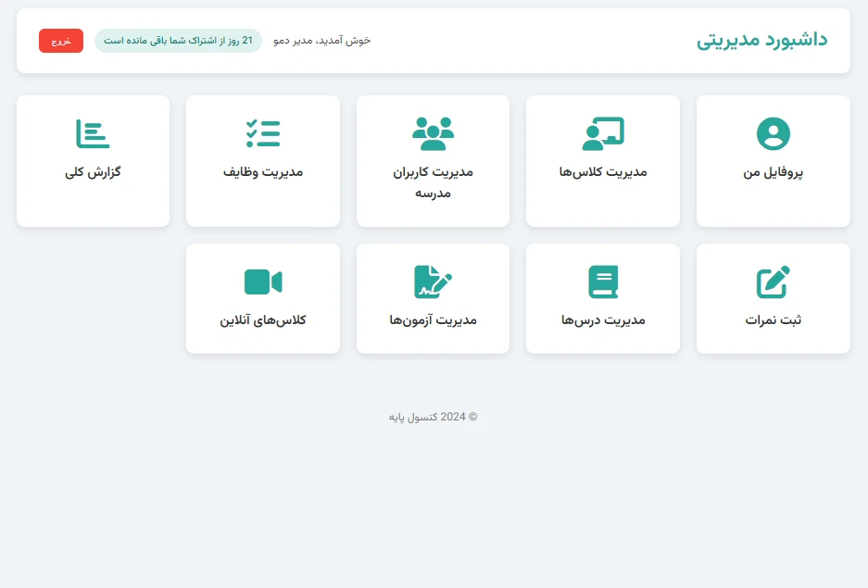Click the lessons management book icon
Viewport: 868px width, 588px height.
[603, 281]
